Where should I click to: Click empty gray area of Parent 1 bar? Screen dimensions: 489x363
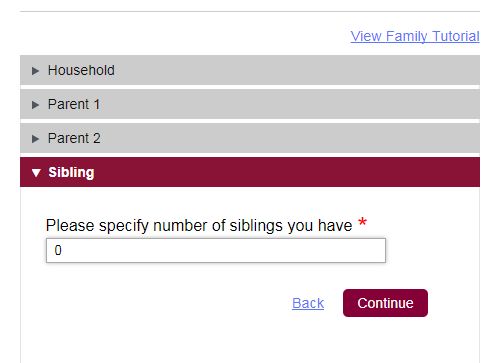click(x=290, y=104)
